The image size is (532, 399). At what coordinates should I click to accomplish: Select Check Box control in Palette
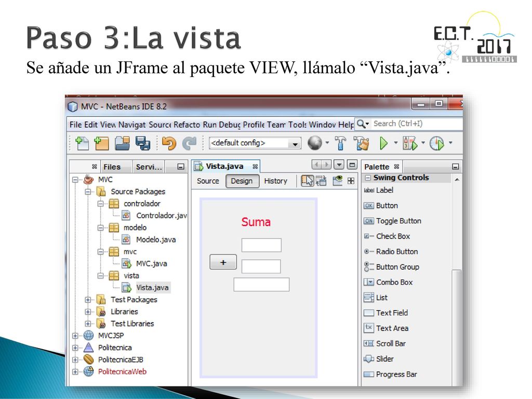tap(387, 236)
